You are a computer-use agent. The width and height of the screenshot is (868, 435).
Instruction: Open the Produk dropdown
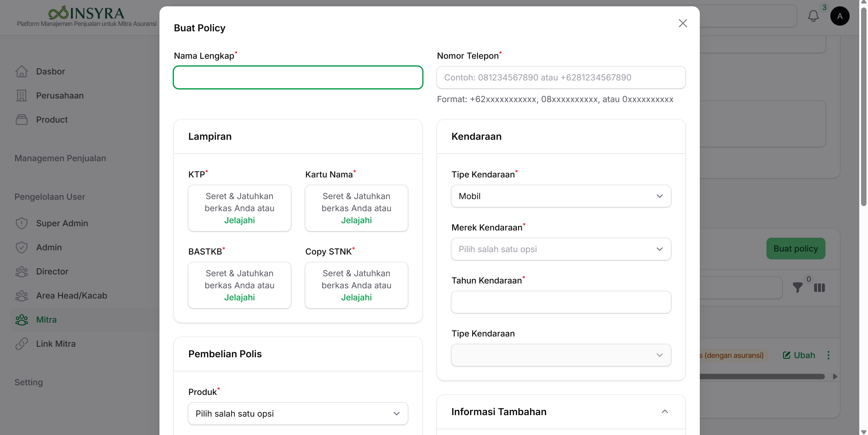tap(298, 413)
